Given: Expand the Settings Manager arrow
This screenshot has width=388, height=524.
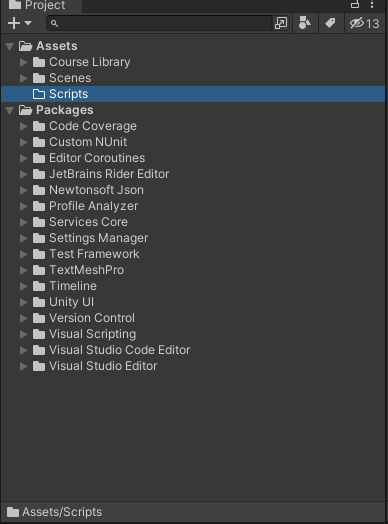Looking at the screenshot, I should (x=23, y=238).
